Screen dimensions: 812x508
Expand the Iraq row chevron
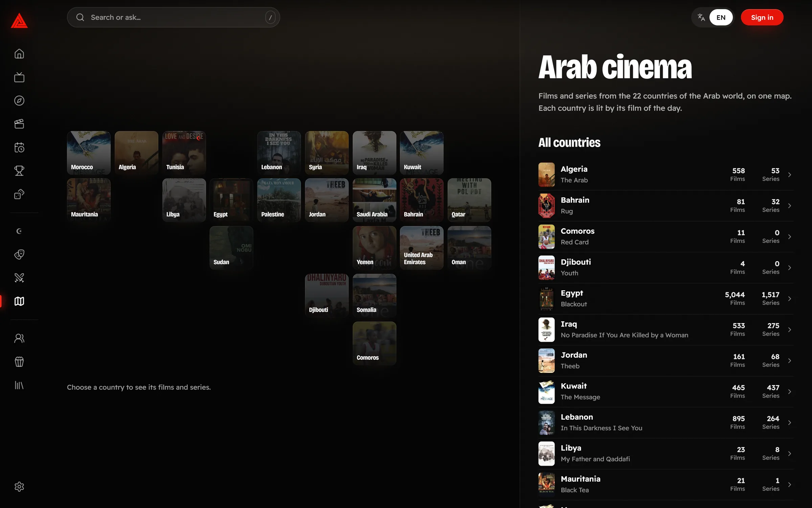point(789,330)
